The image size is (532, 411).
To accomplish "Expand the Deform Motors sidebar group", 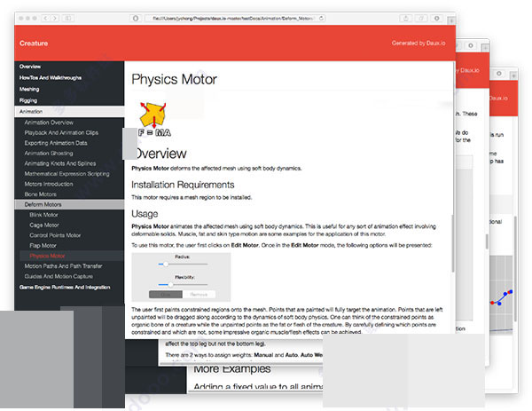I will (x=43, y=204).
